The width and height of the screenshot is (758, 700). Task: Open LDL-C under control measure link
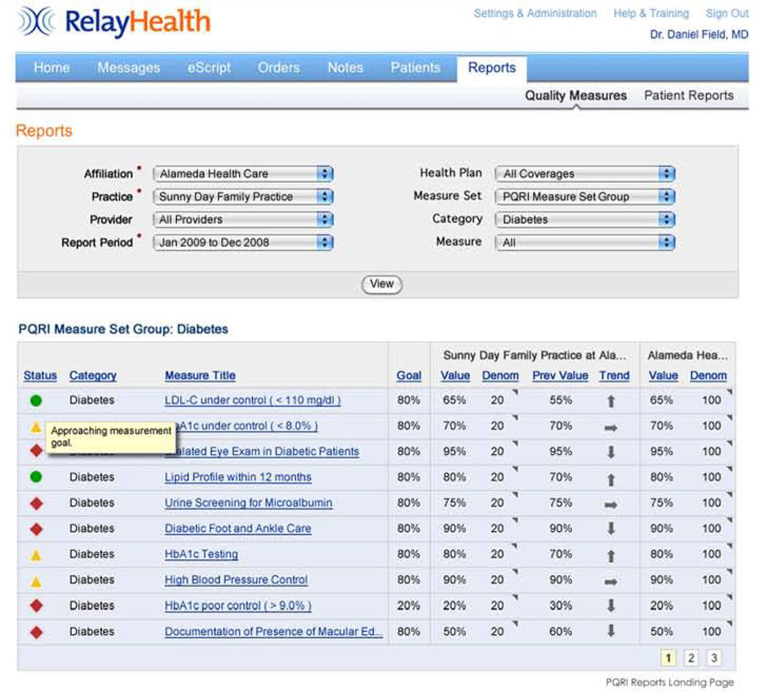pyautogui.click(x=253, y=400)
